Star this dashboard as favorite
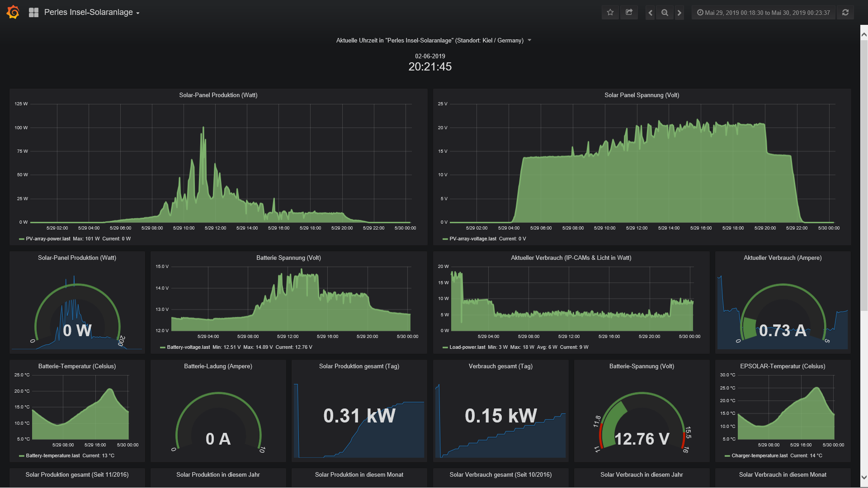The height and width of the screenshot is (488, 868). pos(610,13)
